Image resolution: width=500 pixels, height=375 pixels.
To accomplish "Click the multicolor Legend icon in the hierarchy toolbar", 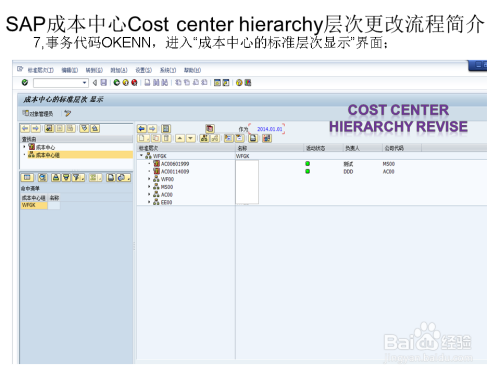I will tap(267, 138).
